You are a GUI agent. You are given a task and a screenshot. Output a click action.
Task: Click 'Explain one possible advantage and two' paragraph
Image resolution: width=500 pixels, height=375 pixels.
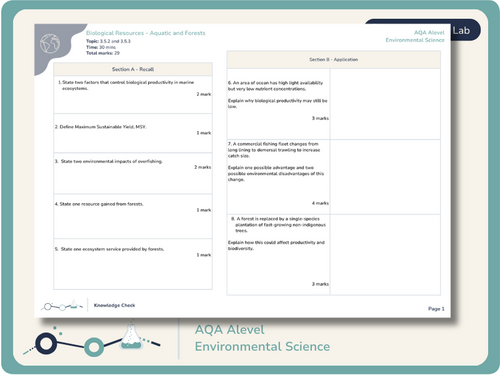pyautogui.click(x=276, y=173)
